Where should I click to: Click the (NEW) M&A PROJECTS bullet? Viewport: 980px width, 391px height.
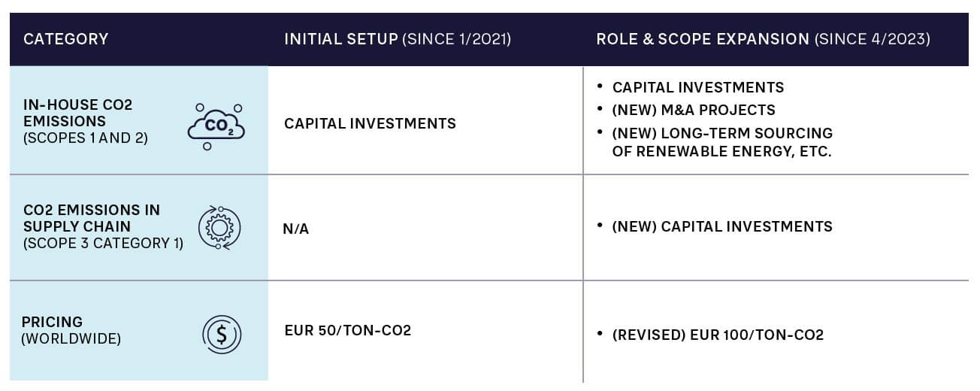(x=694, y=110)
